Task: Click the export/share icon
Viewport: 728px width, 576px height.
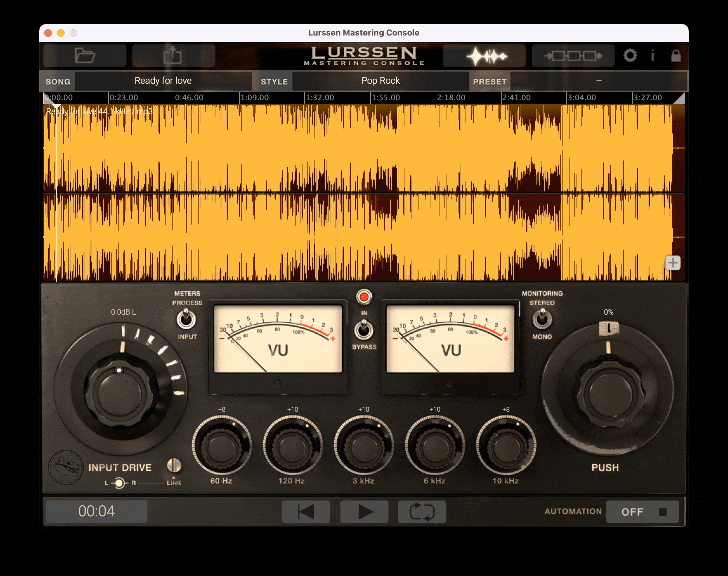Action: tap(173, 55)
